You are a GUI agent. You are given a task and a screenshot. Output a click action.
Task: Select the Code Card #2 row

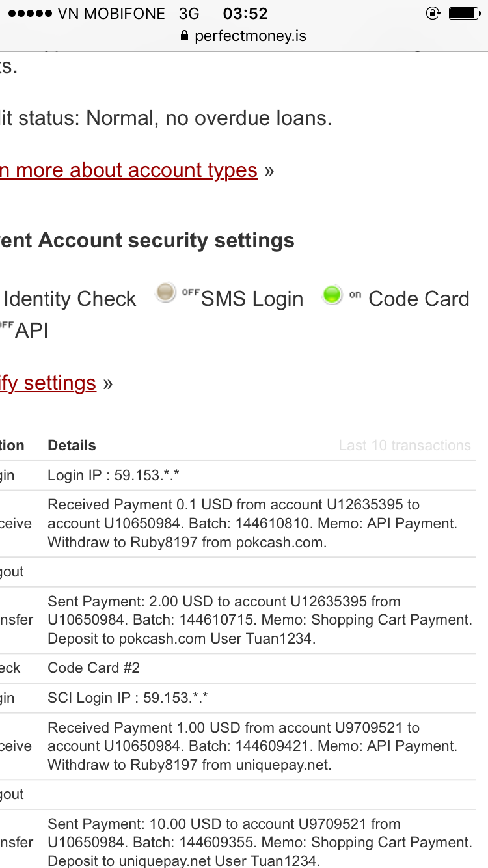click(94, 668)
